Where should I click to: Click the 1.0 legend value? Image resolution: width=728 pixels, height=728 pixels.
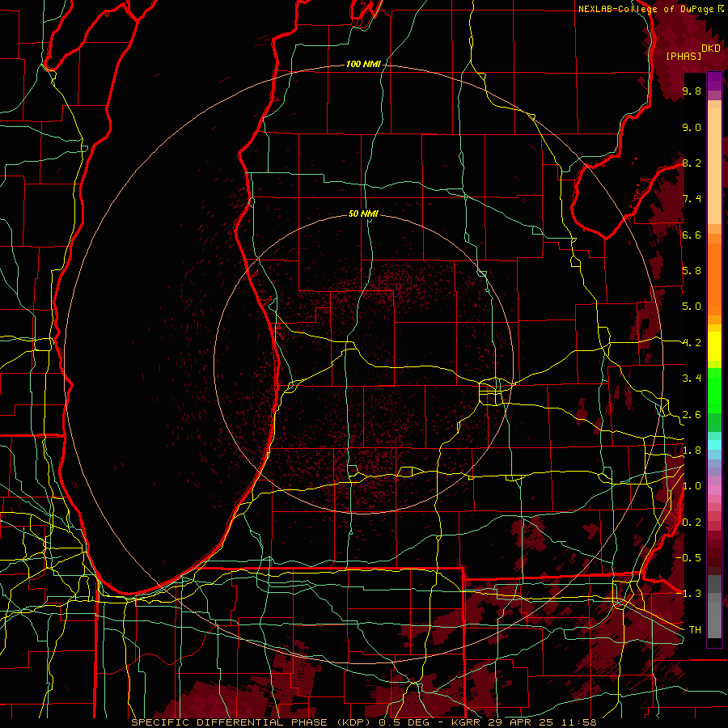point(692,486)
